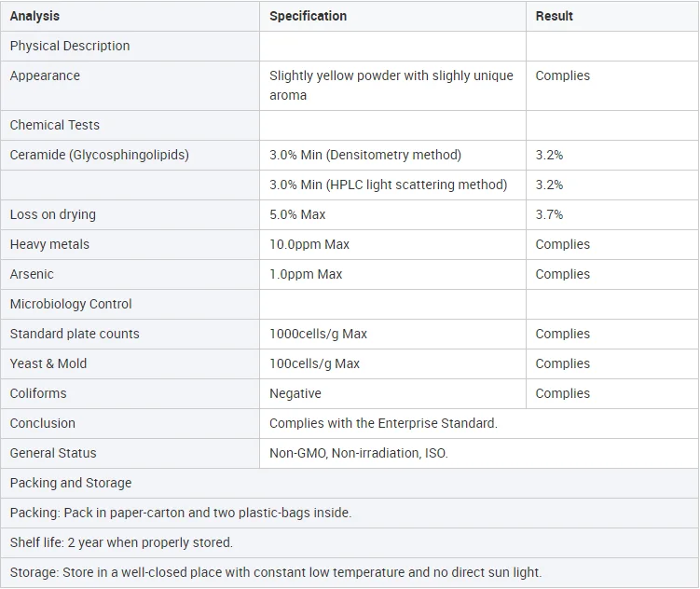The width and height of the screenshot is (700, 589).
Task: Select the Standard plate counts label
Action: coord(75,334)
